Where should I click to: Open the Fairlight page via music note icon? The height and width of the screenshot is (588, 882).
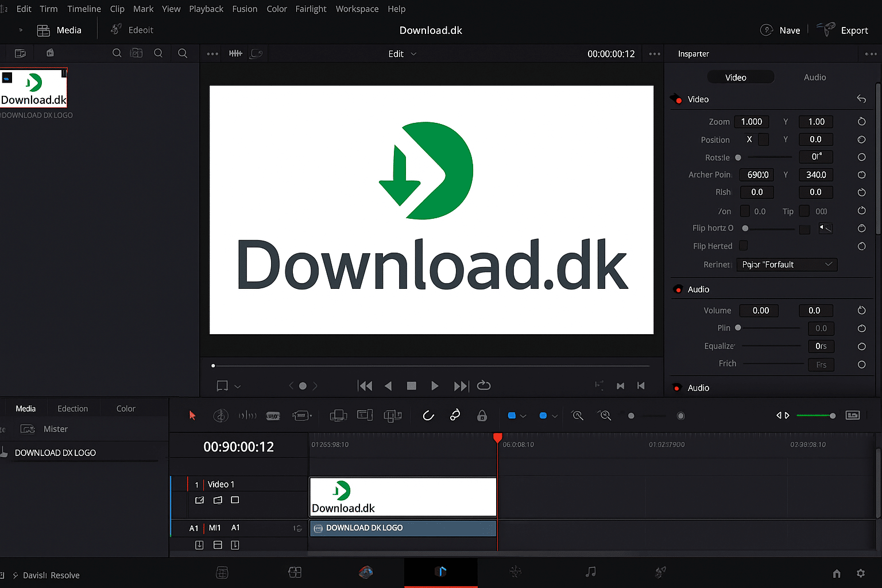tap(591, 572)
